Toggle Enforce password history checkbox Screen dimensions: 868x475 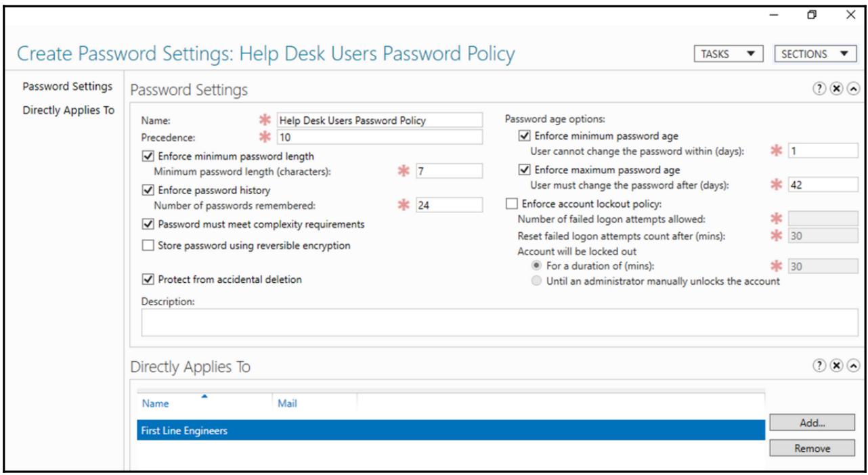(148, 190)
